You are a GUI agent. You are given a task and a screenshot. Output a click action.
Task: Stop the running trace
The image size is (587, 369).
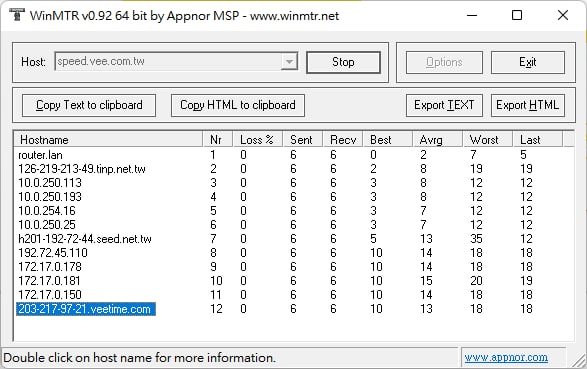(343, 62)
